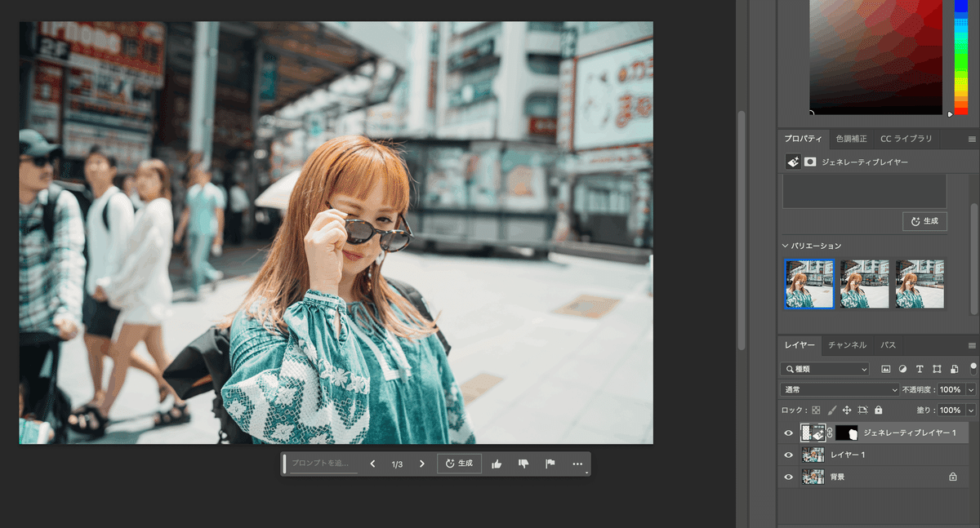Collapse the バリエーション section

[785, 246]
